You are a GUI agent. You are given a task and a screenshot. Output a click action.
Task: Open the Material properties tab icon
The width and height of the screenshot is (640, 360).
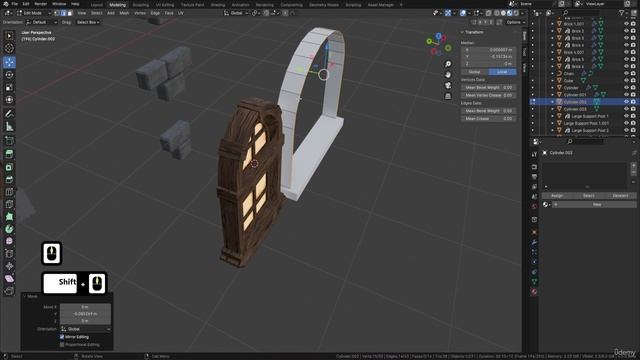tap(534, 292)
